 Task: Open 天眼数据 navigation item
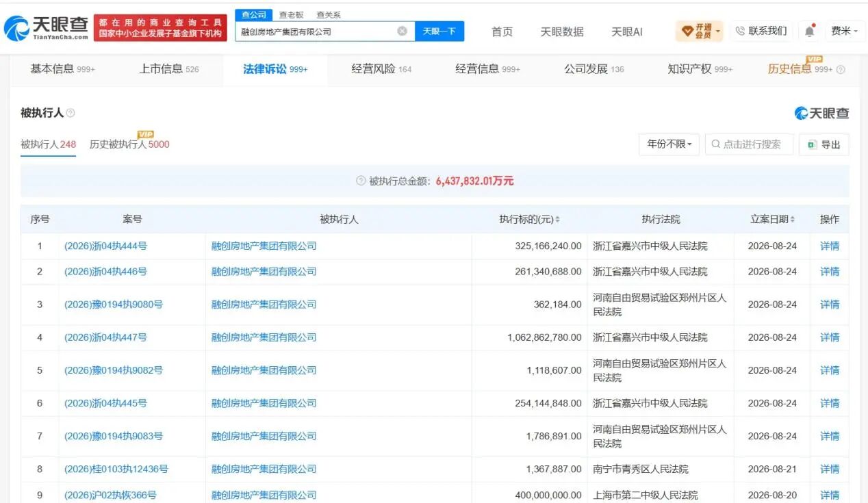562,31
